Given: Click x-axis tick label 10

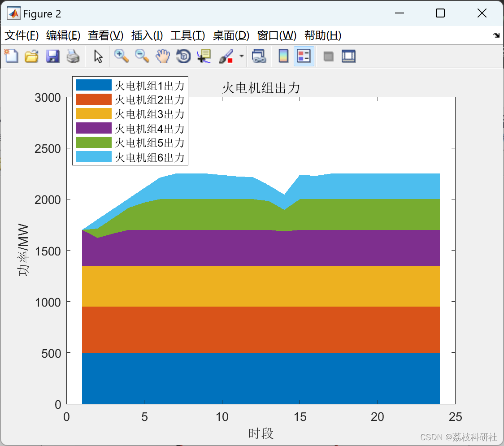Looking at the screenshot, I should point(222,417).
